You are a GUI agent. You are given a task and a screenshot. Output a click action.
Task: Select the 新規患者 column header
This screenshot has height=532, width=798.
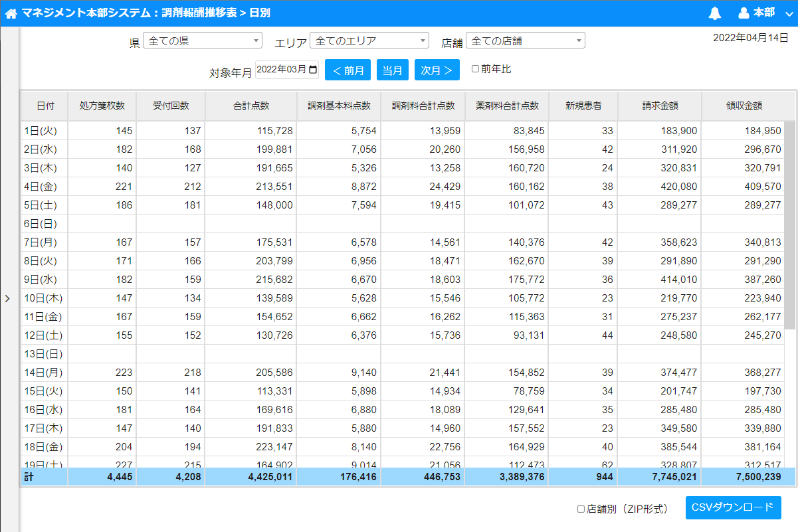coord(583,106)
